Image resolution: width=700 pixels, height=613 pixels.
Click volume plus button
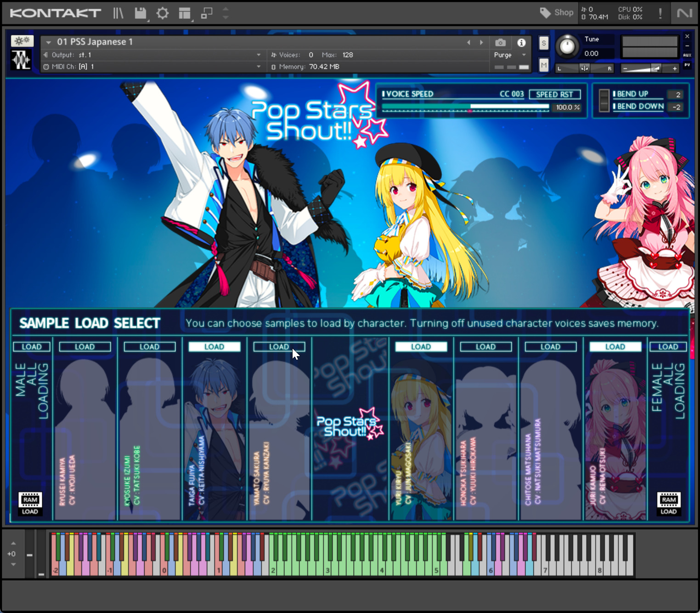pos(674,68)
